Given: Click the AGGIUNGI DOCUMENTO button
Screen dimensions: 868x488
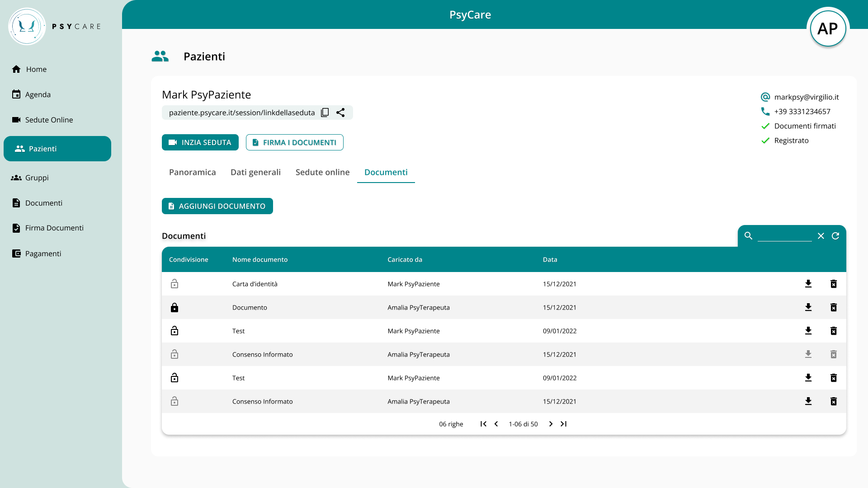Looking at the screenshot, I should (x=217, y=206).
